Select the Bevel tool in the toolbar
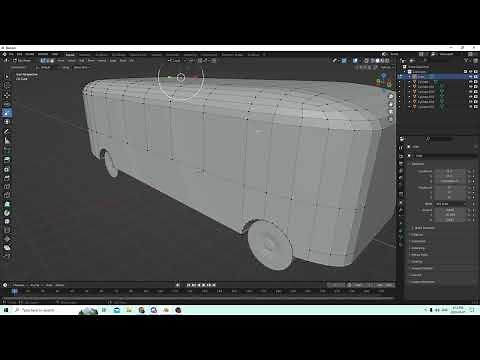This screenshot has width=480, height=360. tap(7, 178)
